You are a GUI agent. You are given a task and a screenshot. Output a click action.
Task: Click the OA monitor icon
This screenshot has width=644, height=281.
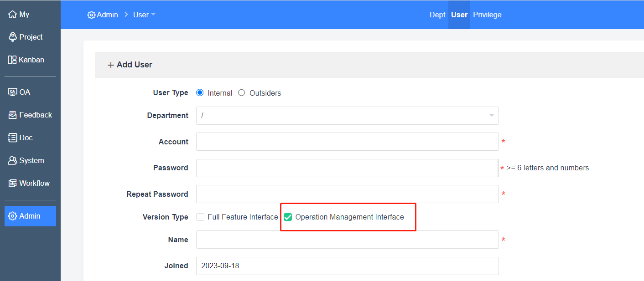13,92
